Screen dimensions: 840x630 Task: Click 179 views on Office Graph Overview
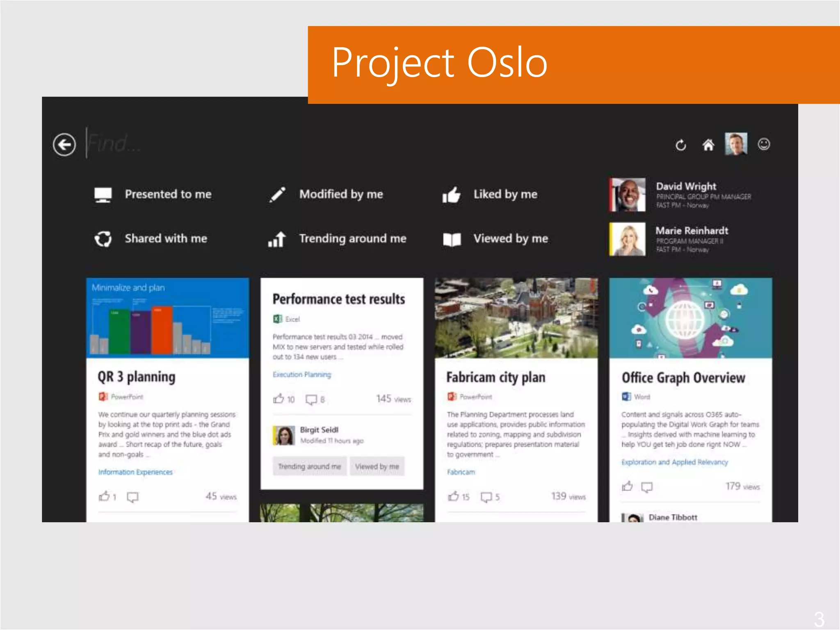743,486
